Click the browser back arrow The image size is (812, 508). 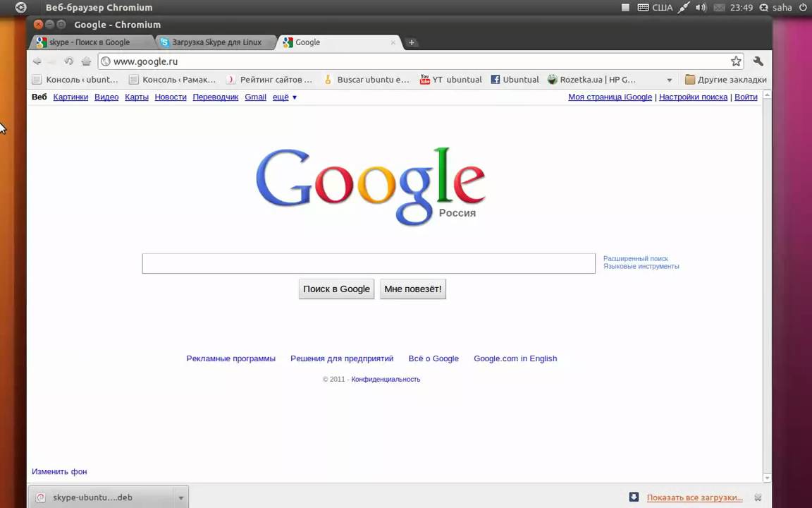(x=37, y=61)
